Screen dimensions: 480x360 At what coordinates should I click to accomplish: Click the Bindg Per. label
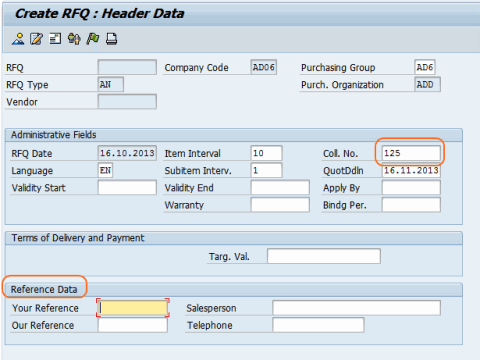coord(345,205)
